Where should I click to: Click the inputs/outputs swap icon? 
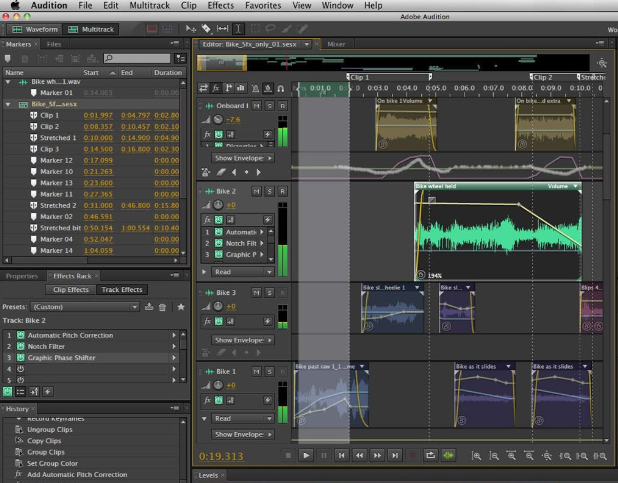click(x=203, y=88)
